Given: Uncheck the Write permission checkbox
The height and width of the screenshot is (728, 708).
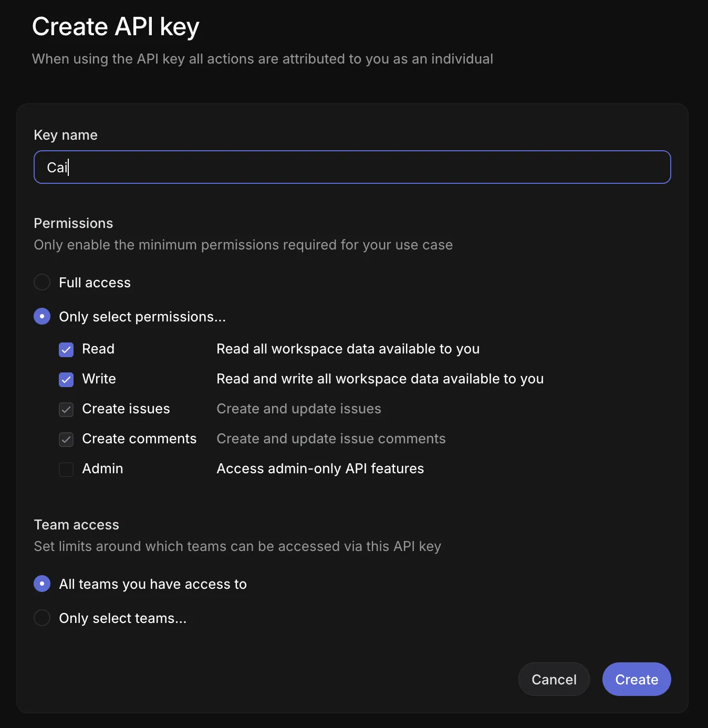Looking at the screenshot, I should (66, 379).
